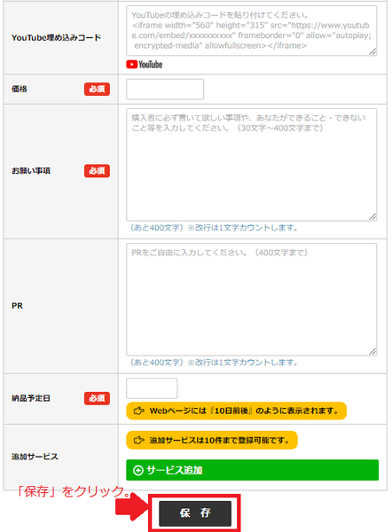
Task: Click the お願い事項 label
Action: tap(31, 171)
